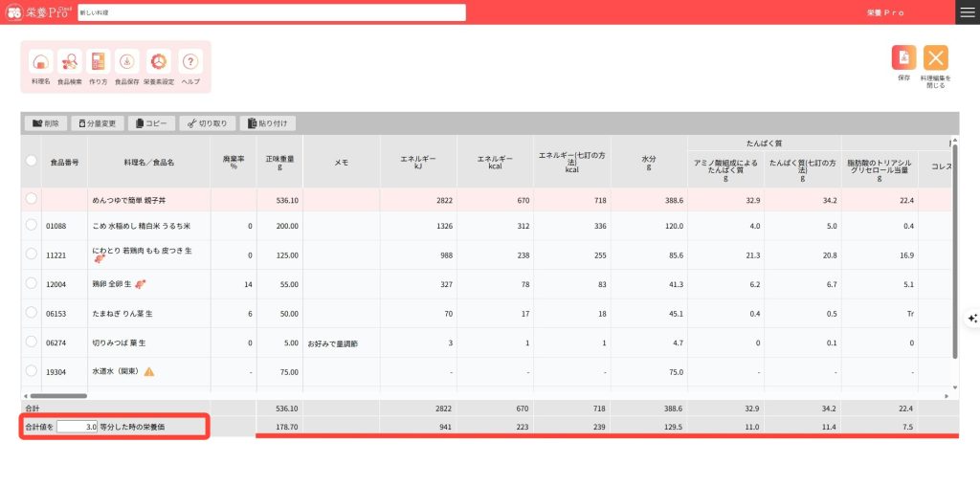Toggle the select-all circle in the table header

pos(32,161)
